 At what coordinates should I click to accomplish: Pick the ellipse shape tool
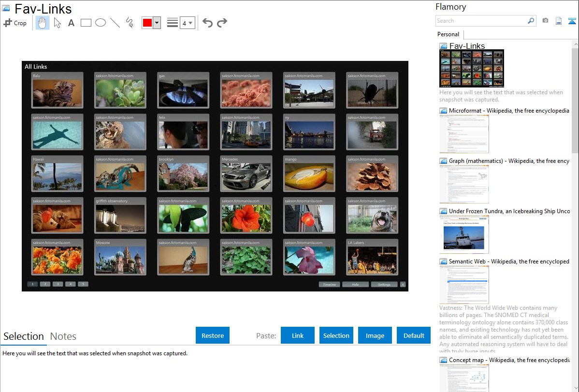tap(101, 23)
